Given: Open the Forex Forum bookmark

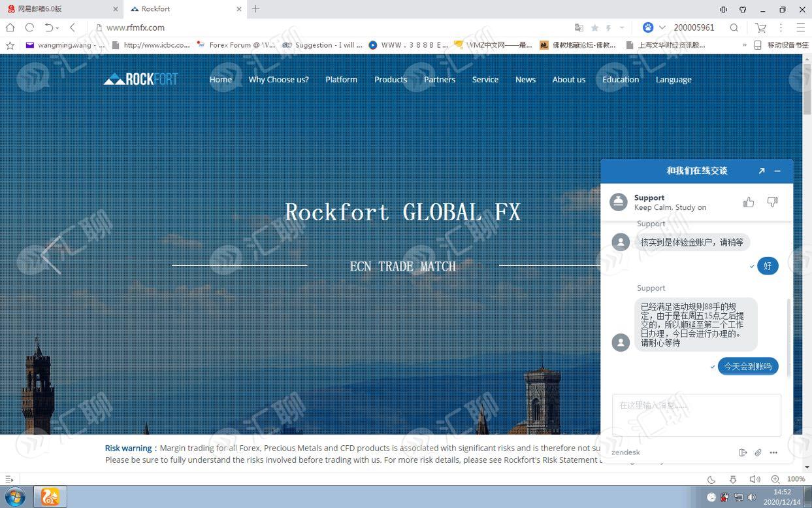Looking at the screenshot, I should 236,45.
